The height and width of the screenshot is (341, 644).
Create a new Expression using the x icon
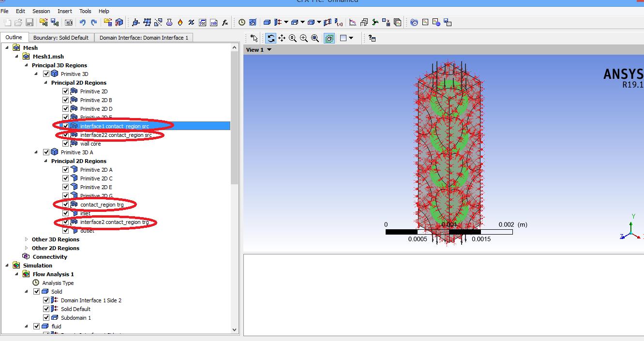pos(191,22)
